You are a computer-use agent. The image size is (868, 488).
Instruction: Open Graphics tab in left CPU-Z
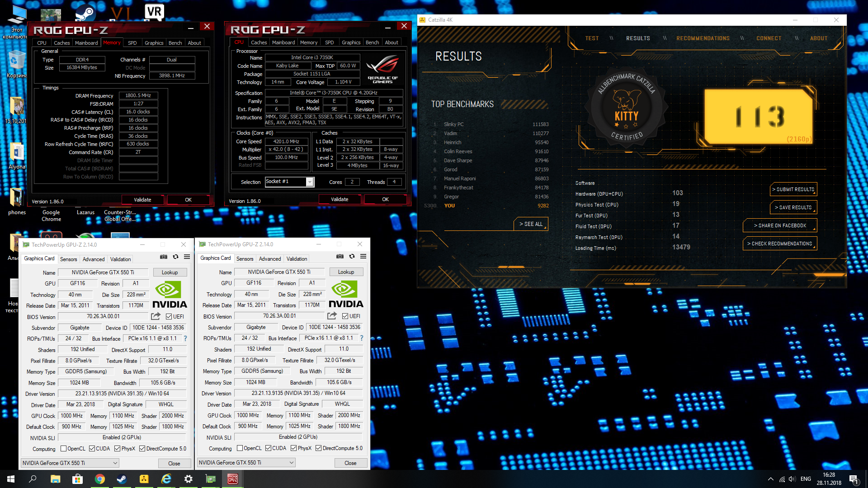tap(154, 43)
